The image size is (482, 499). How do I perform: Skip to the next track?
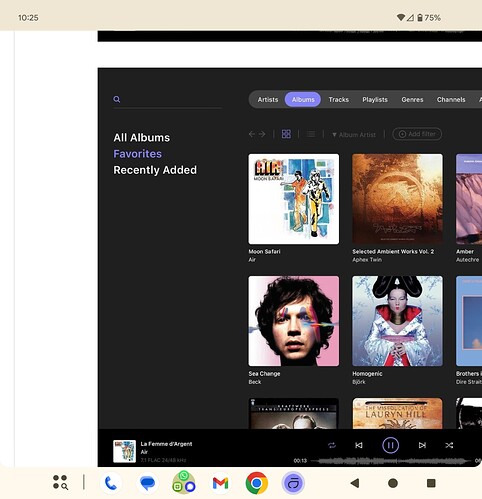tap(422, 445)
